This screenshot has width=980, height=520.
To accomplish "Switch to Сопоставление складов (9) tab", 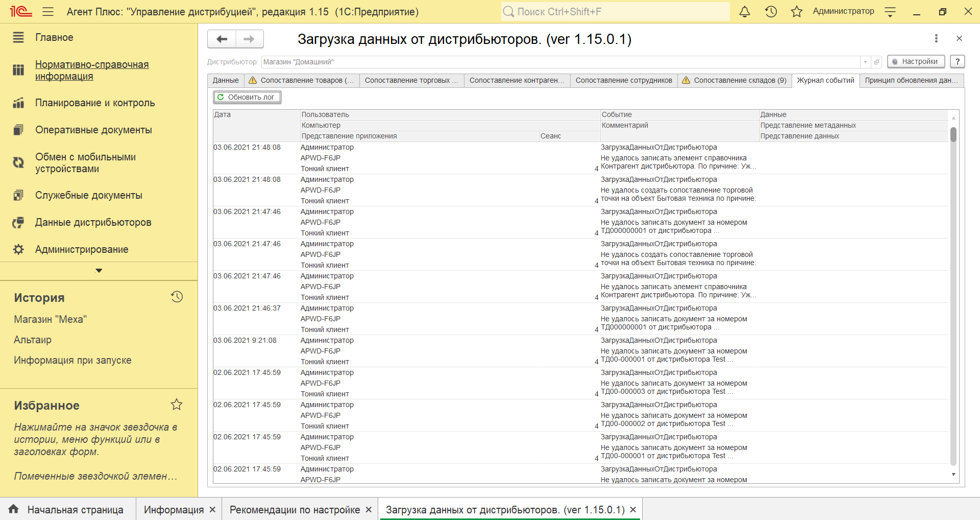I will click(734, 80).
